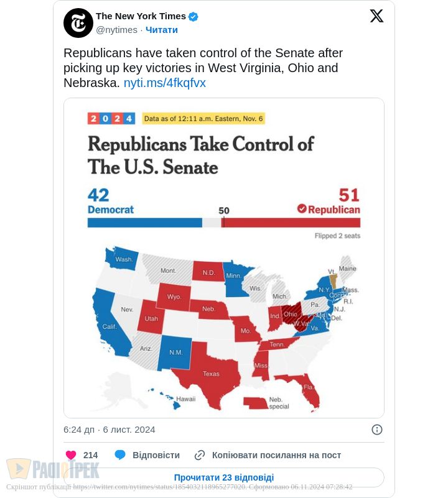Viewport: 448px width, 498px height.
Task: Click the blue verified badge
Action: [x=194, y=17]
